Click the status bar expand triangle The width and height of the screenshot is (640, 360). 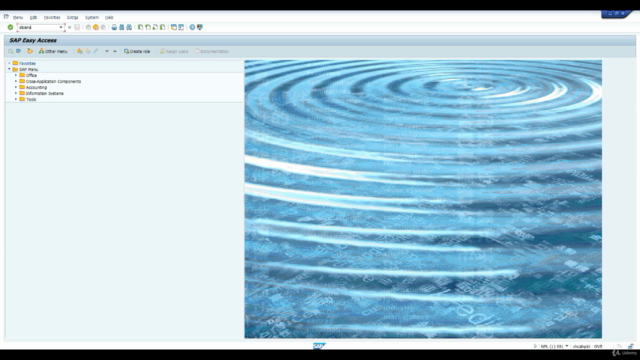pos(535,346)
